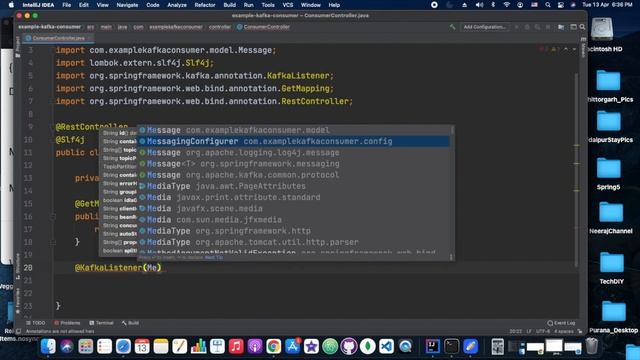Select Message org.apache.logging.log4j.message suggestion

pos(294,153)
